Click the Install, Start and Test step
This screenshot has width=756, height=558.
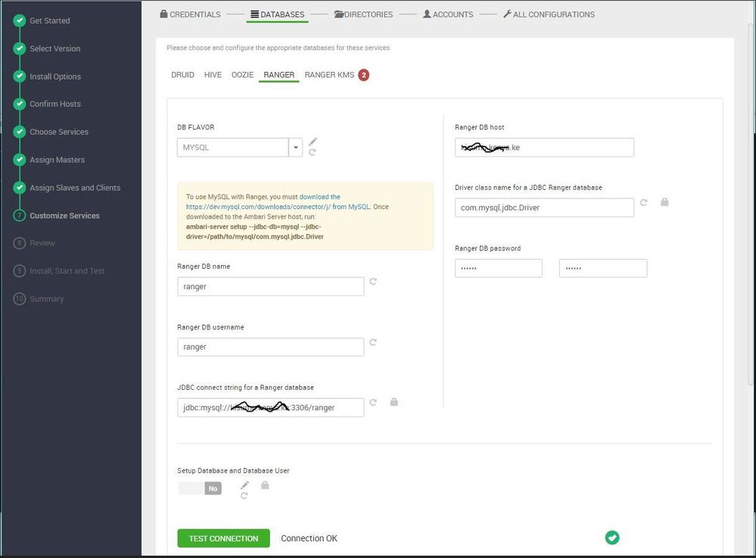[67, 271]
